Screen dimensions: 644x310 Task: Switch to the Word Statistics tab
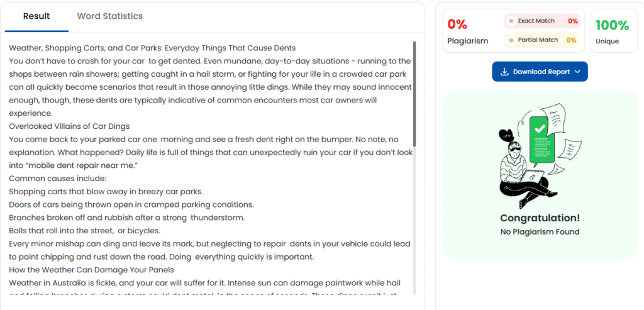point(109,16)
